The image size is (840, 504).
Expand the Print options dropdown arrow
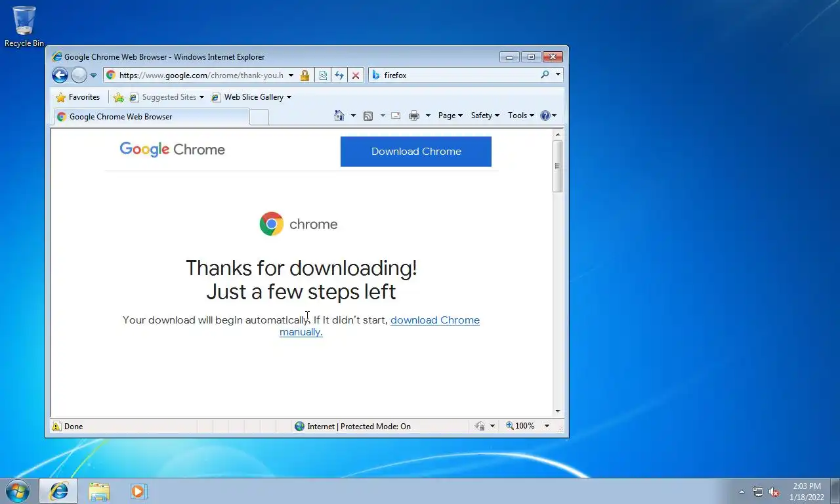[428, 115]
